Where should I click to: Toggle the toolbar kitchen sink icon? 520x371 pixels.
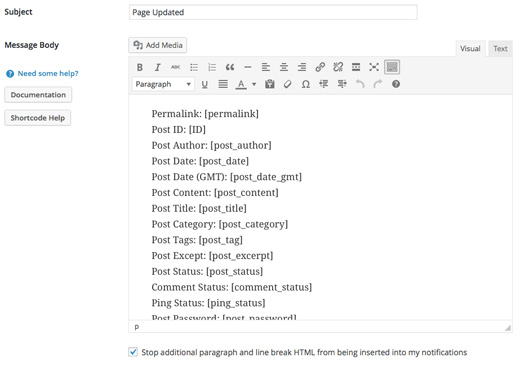pyautogui.click(x=392, y=67)
